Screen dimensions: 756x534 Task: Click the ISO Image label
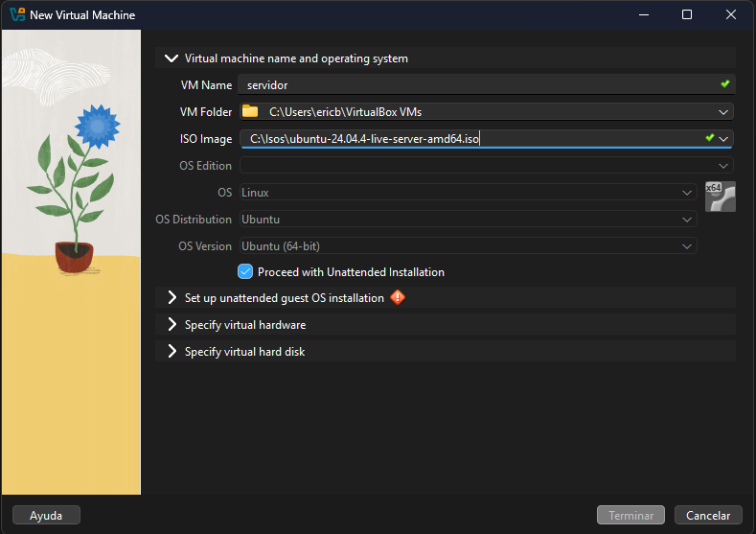pyautogui.click(x=206, y=139)
